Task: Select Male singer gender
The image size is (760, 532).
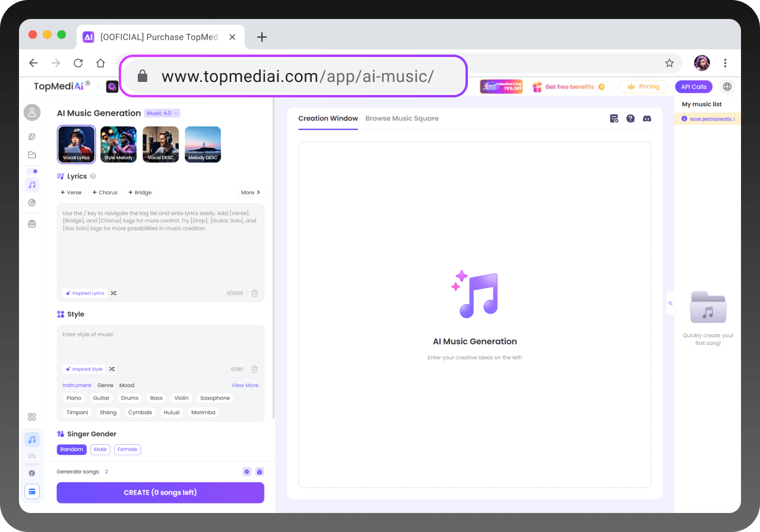Action: 100,449
